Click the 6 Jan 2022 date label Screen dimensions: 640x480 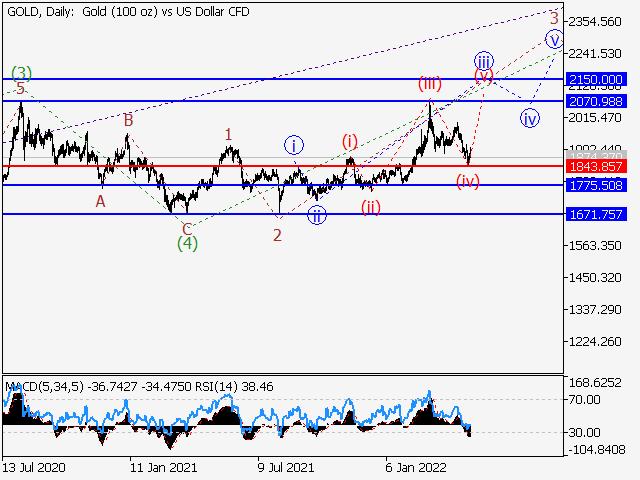pyautogui.click(x=416, y=467)
